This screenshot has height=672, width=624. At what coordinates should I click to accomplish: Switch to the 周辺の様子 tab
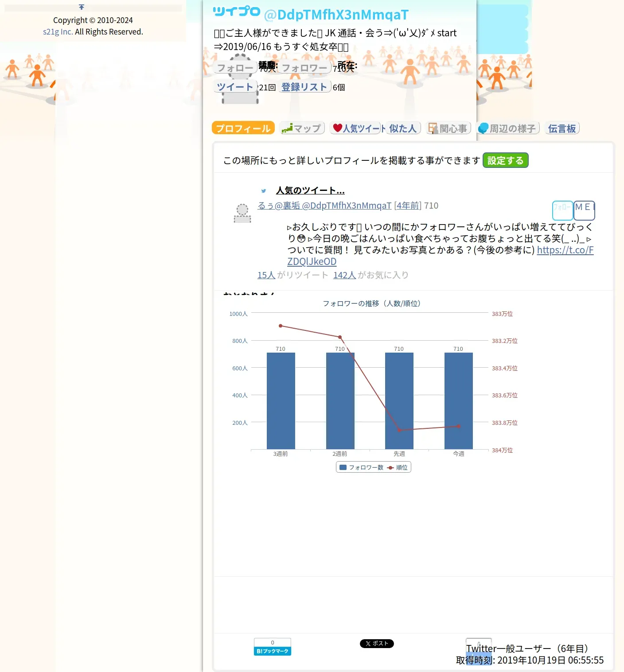pos(508,128)
